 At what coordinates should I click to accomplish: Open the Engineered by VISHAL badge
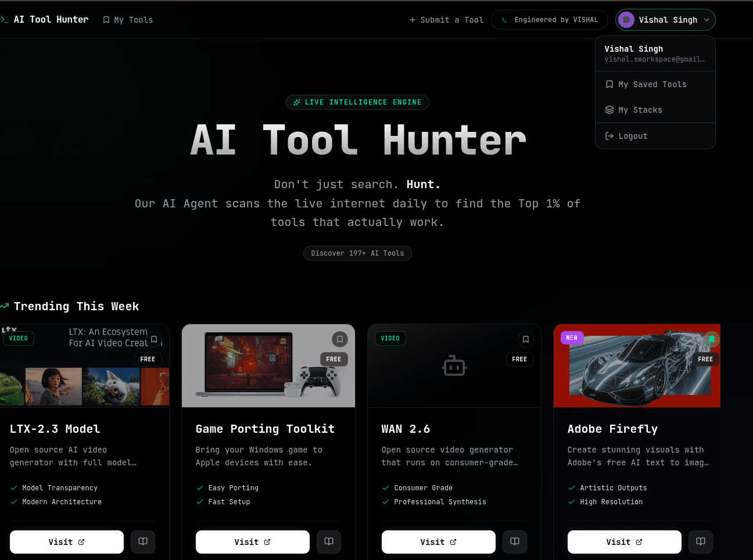pos(550,20)
